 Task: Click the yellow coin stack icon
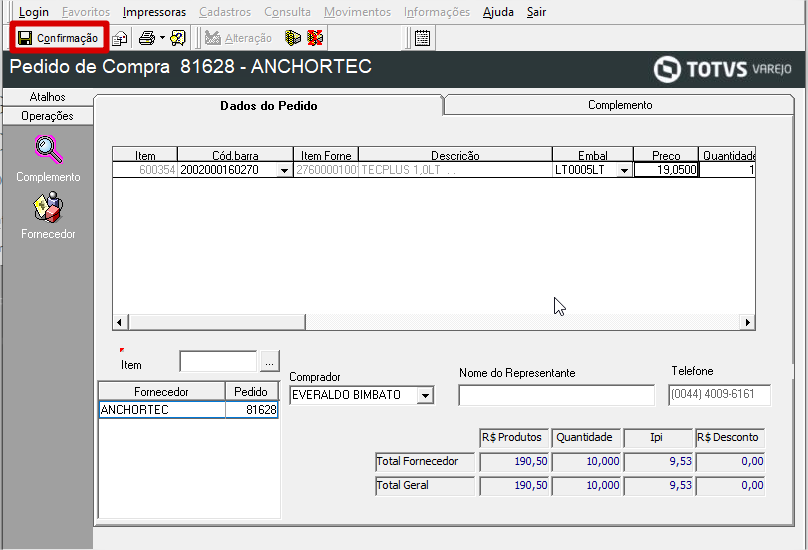pos(293,38)
